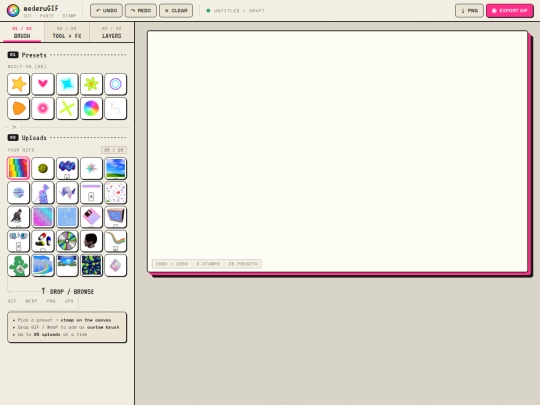Select the cyan four-point sparkle preset
Viewport: 540px width, 405px height.
(67, 84)
